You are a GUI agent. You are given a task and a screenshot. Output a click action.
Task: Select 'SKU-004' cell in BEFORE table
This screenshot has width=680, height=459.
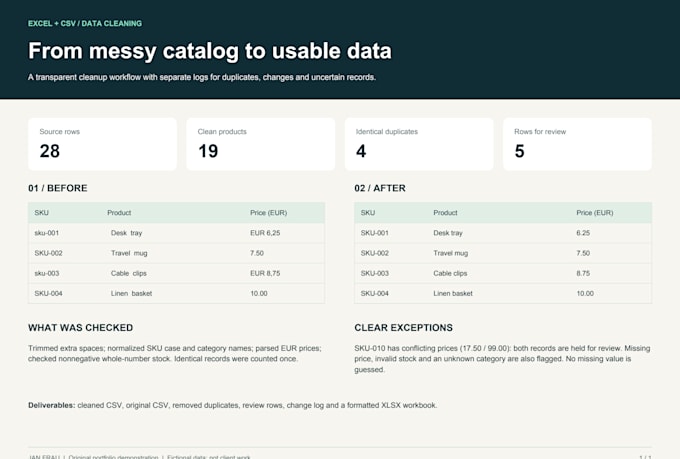[49, 293]
